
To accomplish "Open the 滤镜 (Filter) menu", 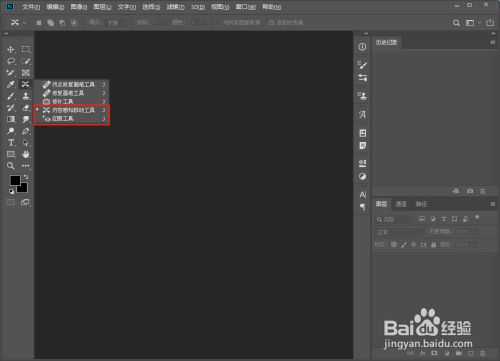I will tap(175, 7).
